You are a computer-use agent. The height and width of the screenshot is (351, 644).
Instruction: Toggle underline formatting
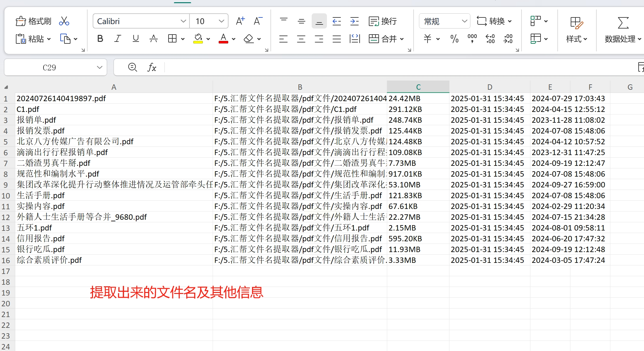pos(136,39)
